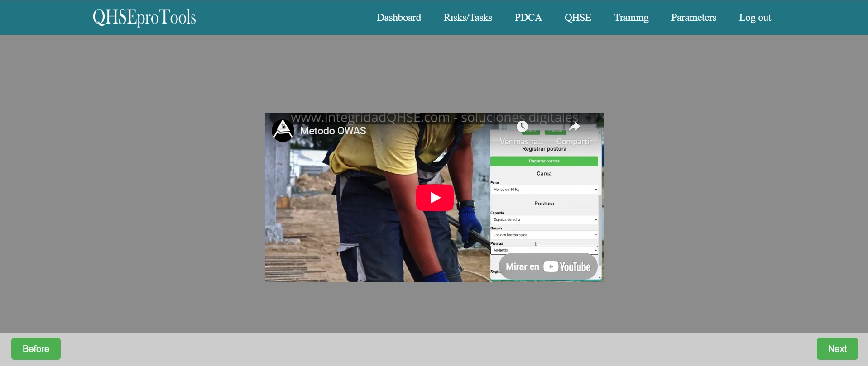The width and height of the screenshot is (868, 366).
Task: Open the Dashboard menu item
Action: [398, 18]
